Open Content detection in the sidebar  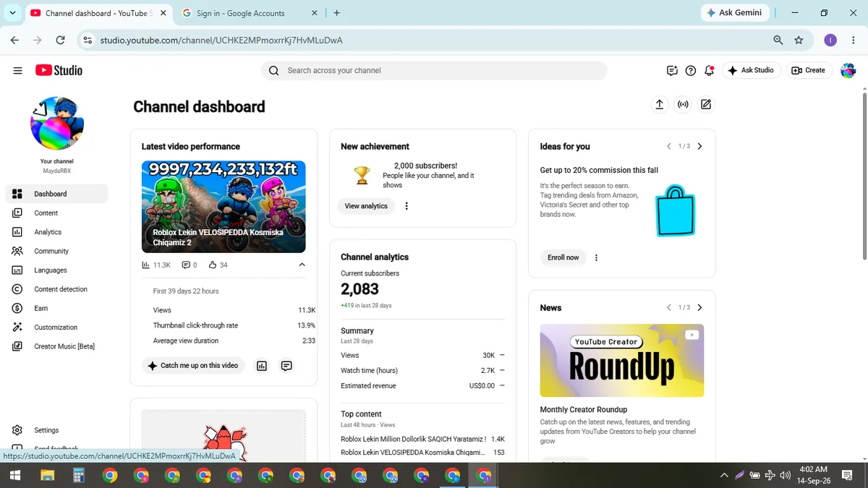coord(57,289)
